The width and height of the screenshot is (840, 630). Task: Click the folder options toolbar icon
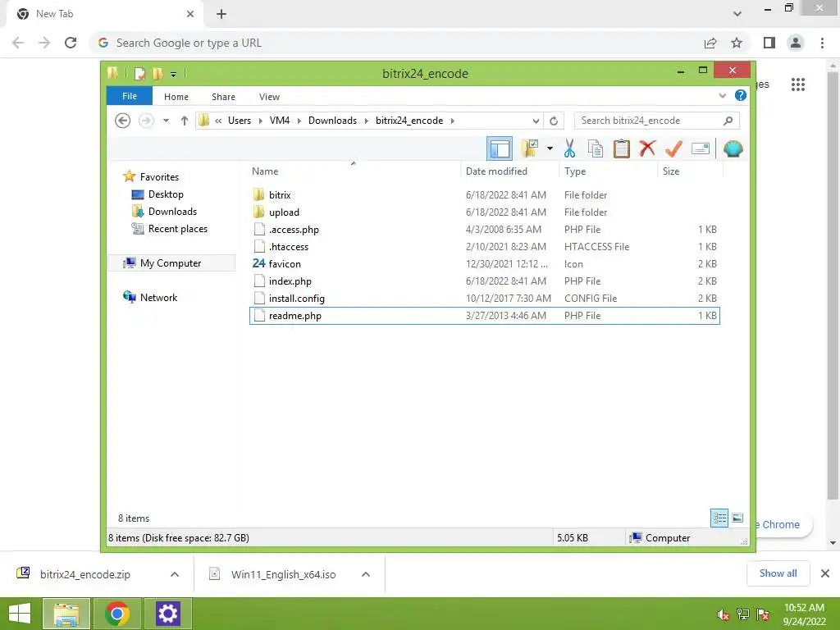[531, 148]
